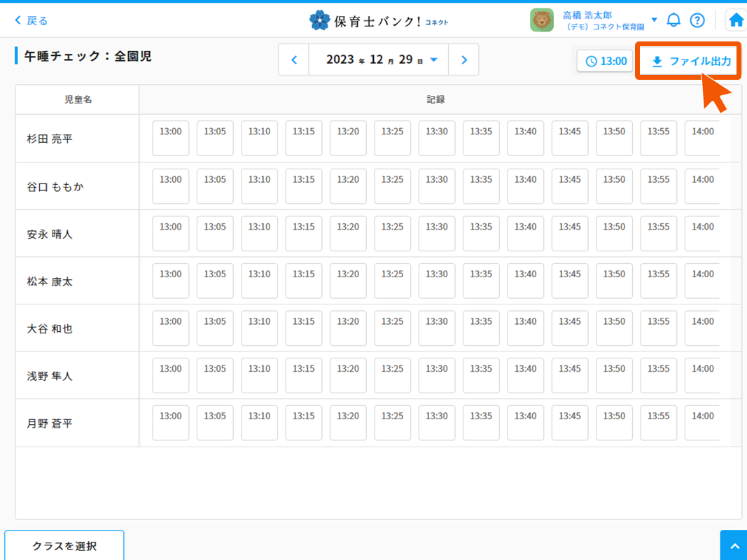Toggle 13:50 box for 月野 蒼平
The width and height of the screenshot is (747, 560).
tap(614, 423)
